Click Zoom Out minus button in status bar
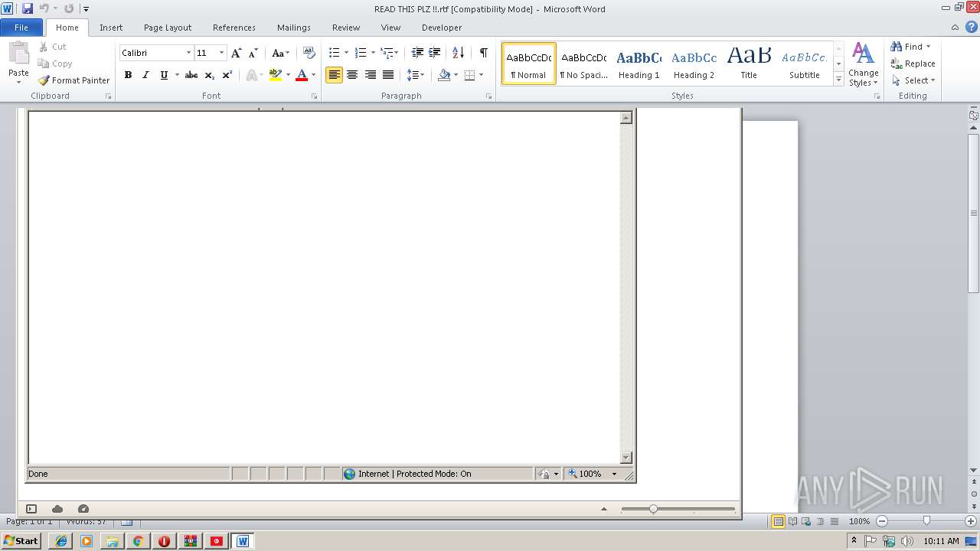The height and width of the screenshot is (551, 980). click(x=882, y=521)
